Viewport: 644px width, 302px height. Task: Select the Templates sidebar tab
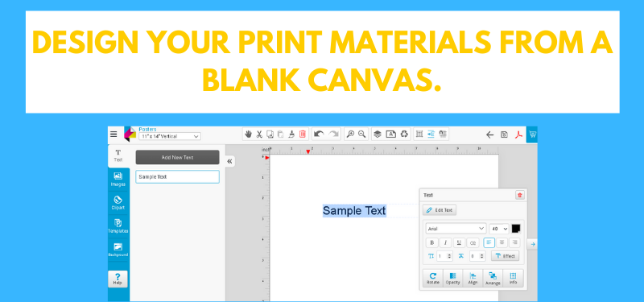pos(118,226)
